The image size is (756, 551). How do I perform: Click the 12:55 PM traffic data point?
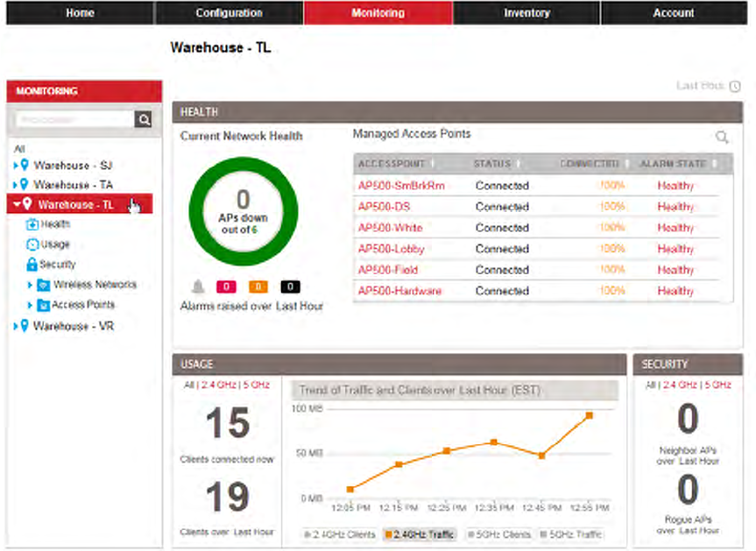tap(590, 415)
